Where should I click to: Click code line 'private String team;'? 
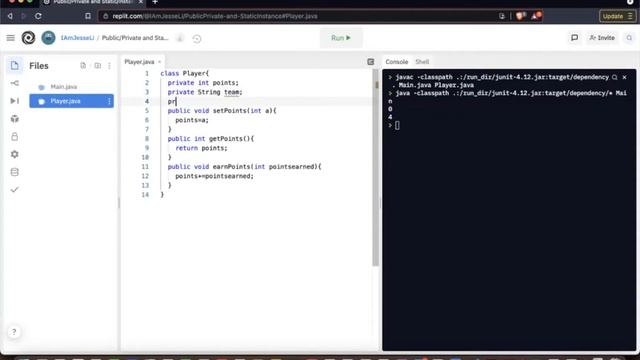coord(205,92)
